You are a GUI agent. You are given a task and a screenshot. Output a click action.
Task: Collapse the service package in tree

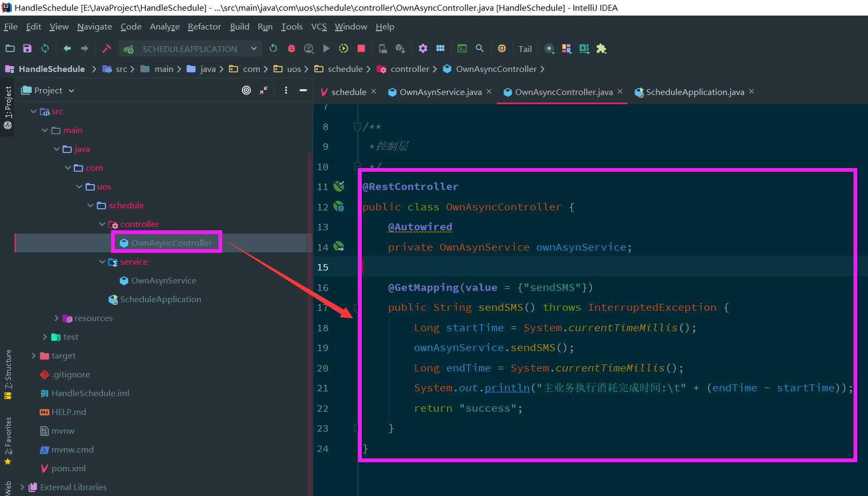(102, 262)
